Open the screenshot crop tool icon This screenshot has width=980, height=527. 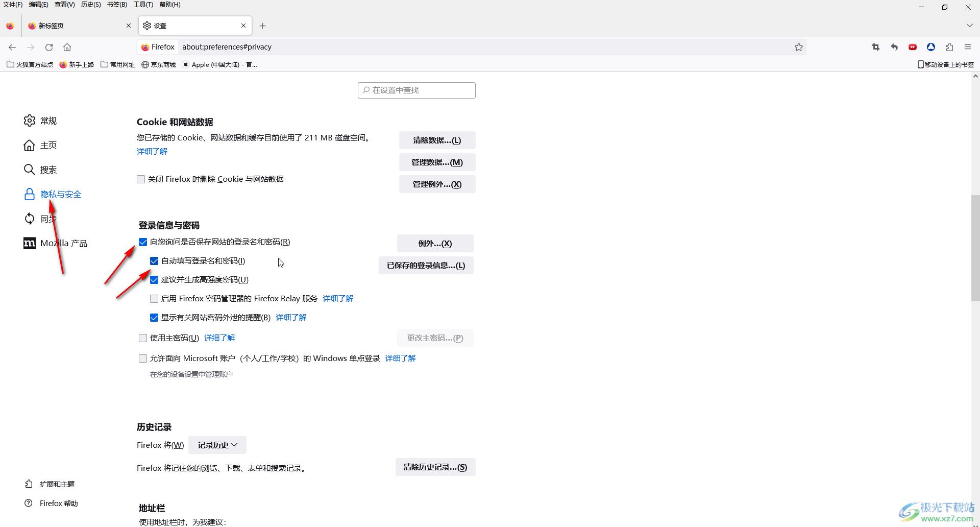coord(876,47)
